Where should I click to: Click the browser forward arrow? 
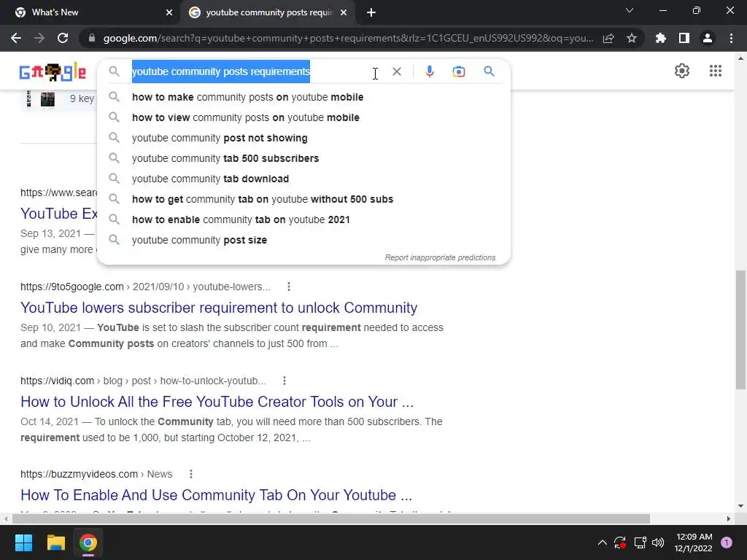39,38
